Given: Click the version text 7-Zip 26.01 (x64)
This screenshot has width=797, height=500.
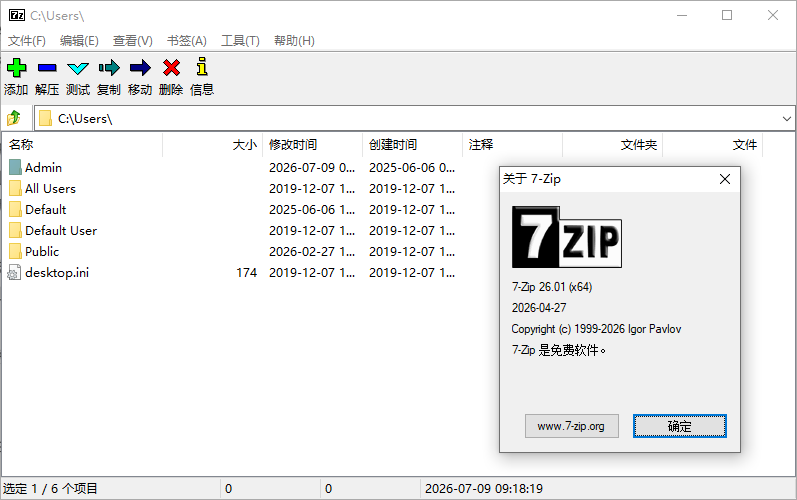Looking at the screenshot, I should coord(552,287).
